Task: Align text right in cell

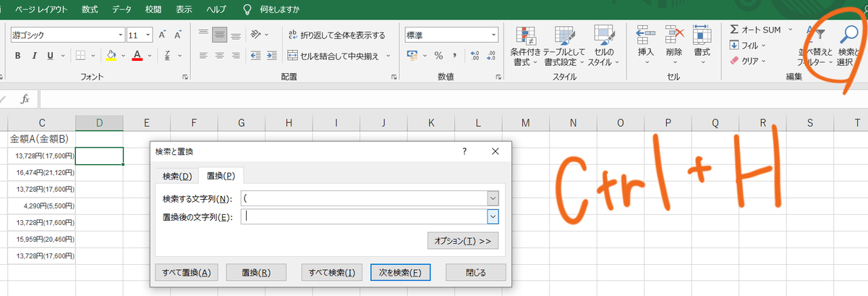Action: click(237, 56)
